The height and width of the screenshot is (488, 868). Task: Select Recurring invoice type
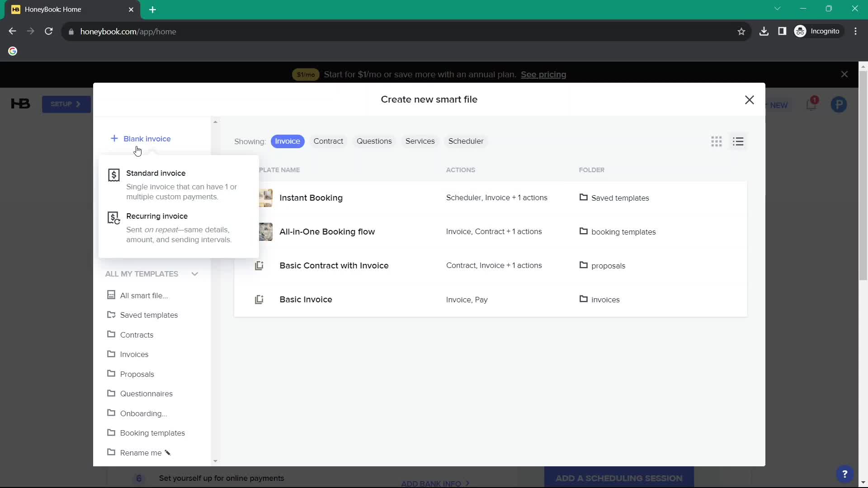pyautogui.click(x=157, y=216)
